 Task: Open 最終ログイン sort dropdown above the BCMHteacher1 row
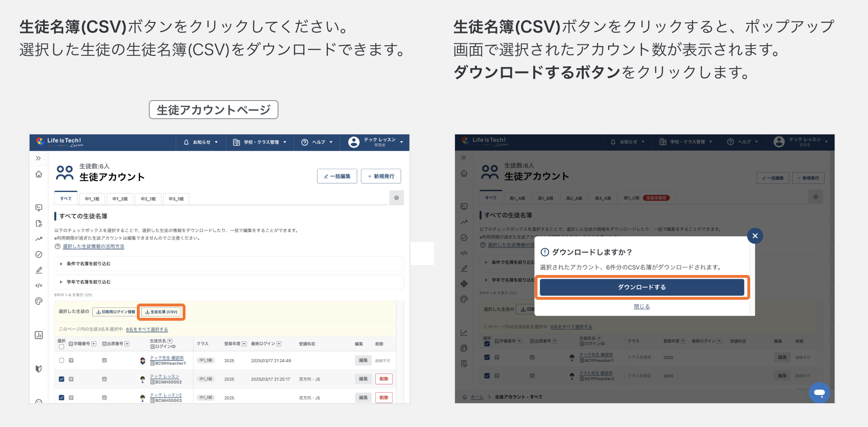pyautogui.click(x=279, y=344)
